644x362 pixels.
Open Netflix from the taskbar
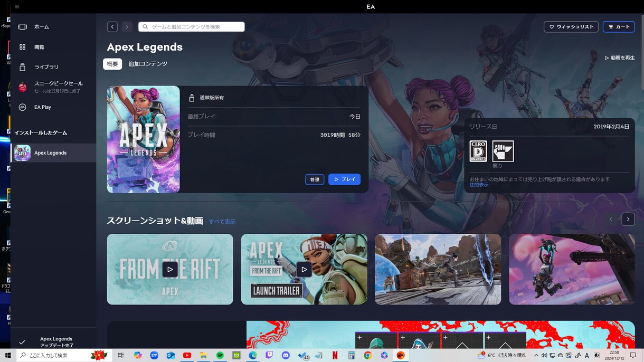click(x=335, y=355)
